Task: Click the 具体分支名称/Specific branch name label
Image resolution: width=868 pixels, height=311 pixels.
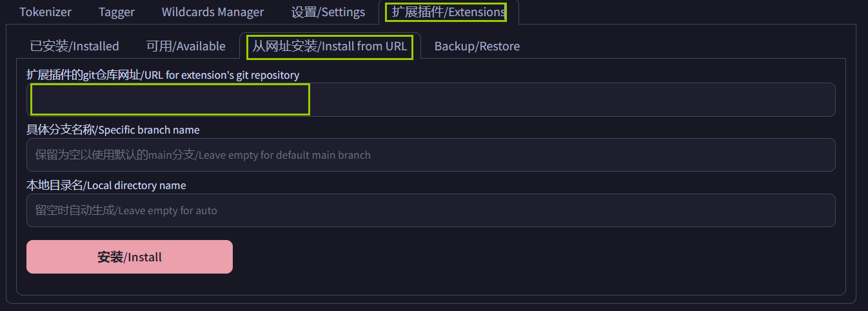Action: pyautogui.click(x=113, y=130)
